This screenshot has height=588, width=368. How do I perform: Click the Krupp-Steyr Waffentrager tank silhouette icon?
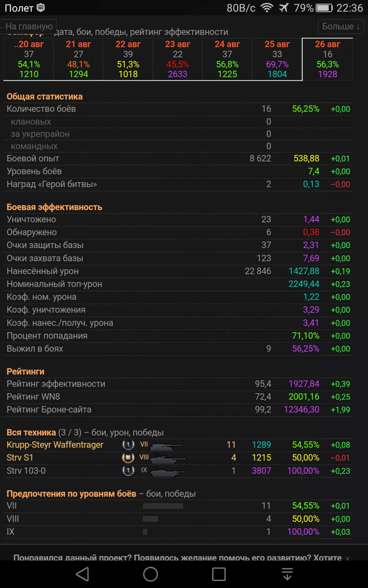[166, 446]
